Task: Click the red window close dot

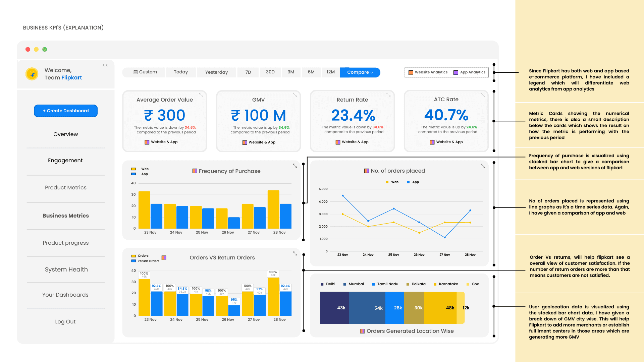Action: click(28, 50)
